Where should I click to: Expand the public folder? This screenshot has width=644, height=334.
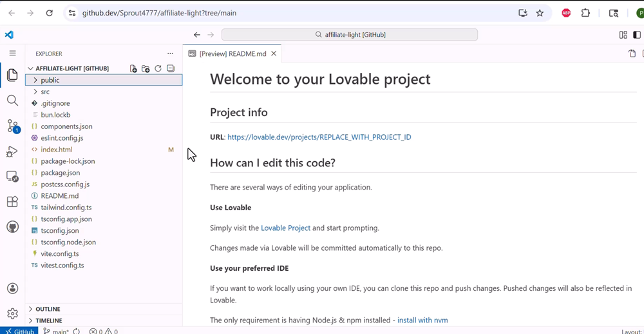coord(104,80)
